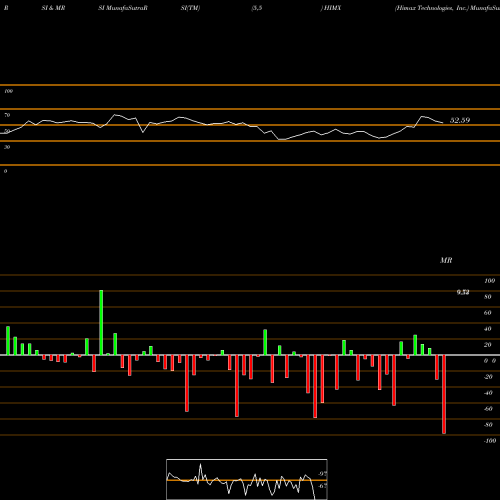The height and width of the screenshot is (500, 500).
Task: Click the RSI axis label 70
Action: click(7, 115)
